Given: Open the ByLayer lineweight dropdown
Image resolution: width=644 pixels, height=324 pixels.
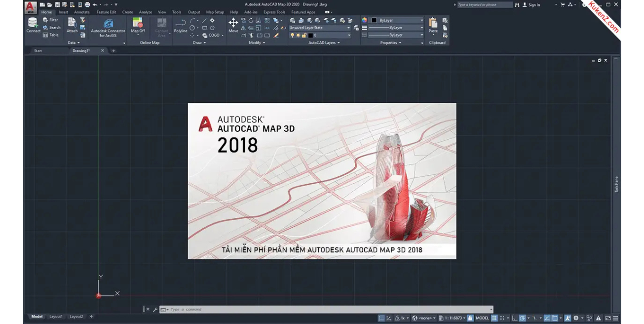Looking at the screenshot, I should pos(396,28).
